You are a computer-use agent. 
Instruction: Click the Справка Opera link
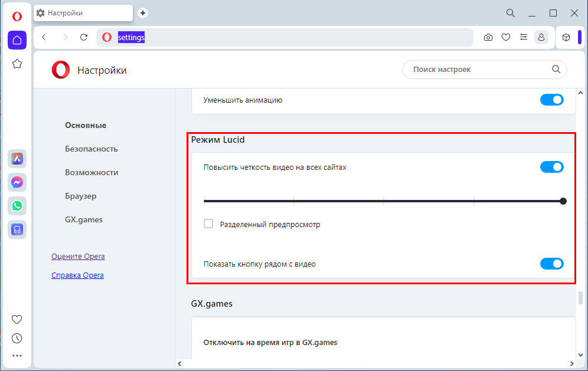point(77,275)
